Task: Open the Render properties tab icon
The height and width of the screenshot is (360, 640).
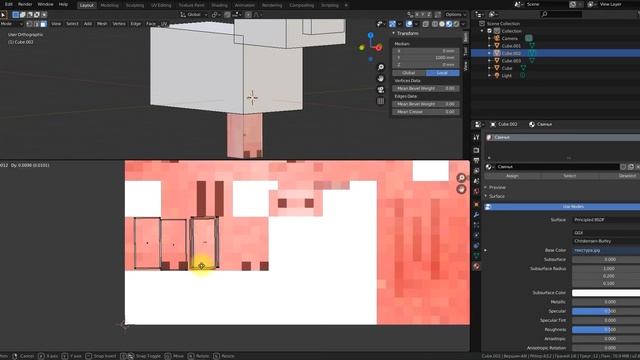Action: (x=476, y=150)
